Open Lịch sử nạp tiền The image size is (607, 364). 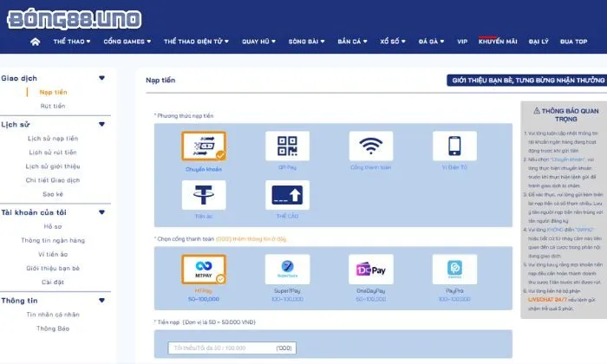53,139
